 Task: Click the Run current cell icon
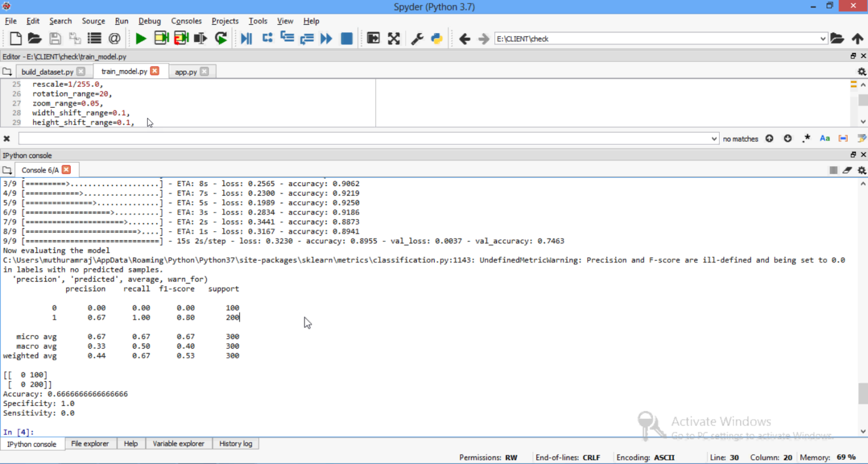tap(161, 39)
